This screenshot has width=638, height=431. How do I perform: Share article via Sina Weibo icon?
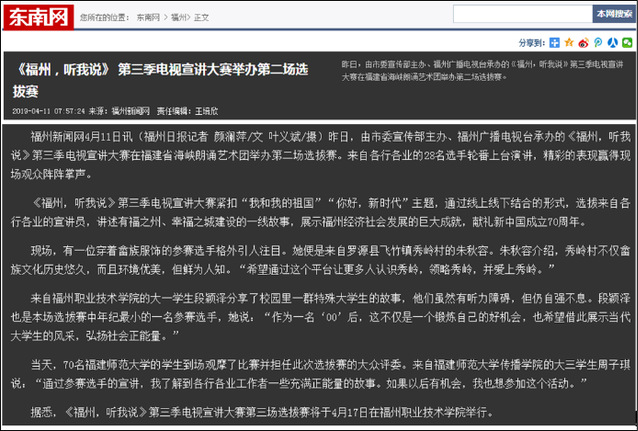[583, 43]
